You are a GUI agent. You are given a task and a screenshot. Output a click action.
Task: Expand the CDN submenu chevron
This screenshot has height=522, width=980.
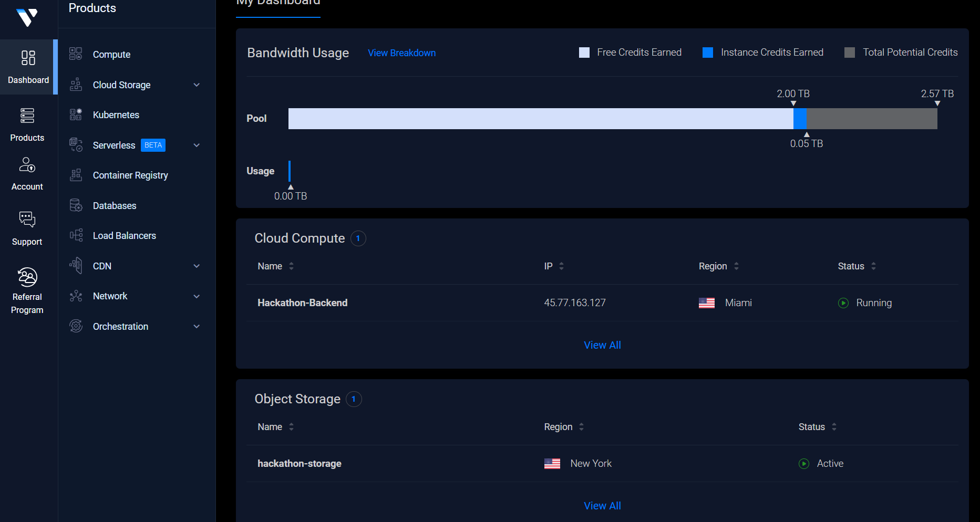tap(197, 266)
